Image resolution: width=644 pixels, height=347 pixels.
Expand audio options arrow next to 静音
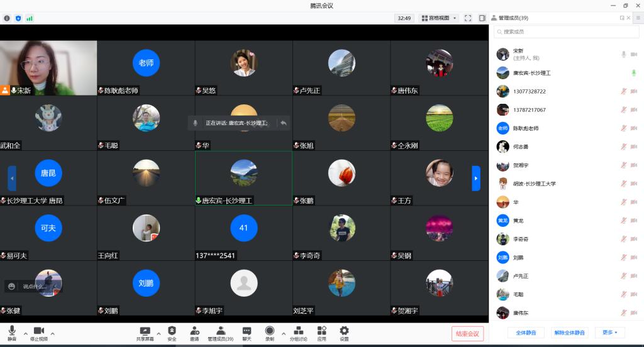tap(25, 333)
